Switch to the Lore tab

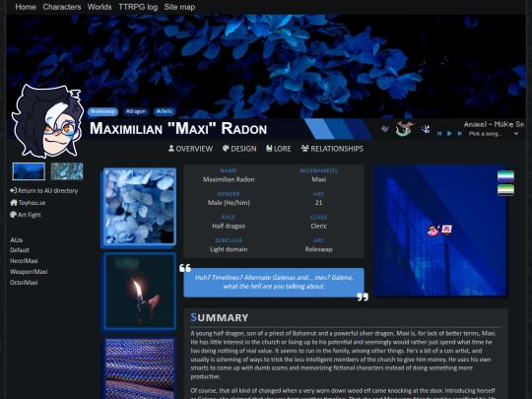point(279,149)
